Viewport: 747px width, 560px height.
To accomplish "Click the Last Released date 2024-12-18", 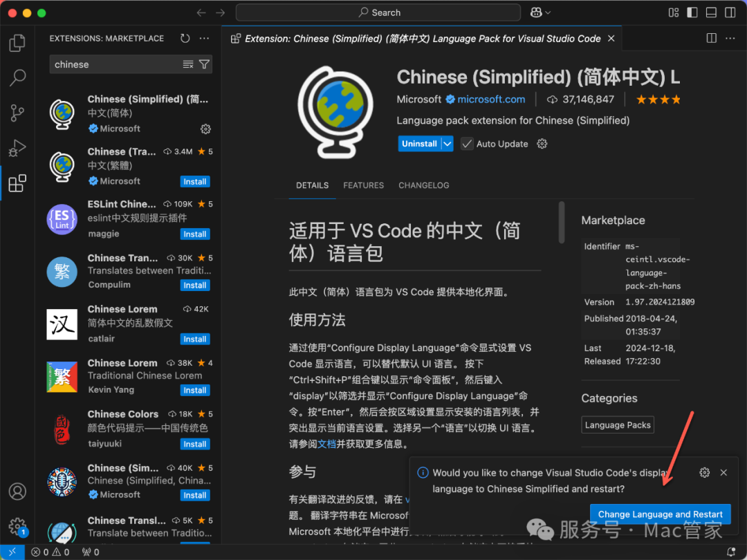I will click(x=650, y=355).
